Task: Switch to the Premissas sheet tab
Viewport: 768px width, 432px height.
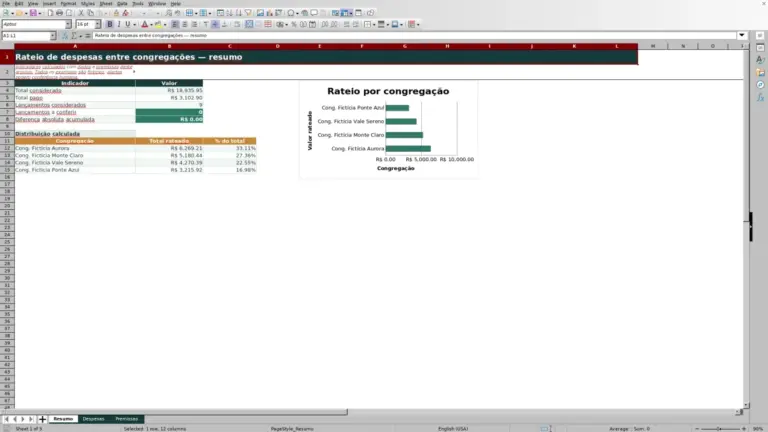Action: point(126,419)
